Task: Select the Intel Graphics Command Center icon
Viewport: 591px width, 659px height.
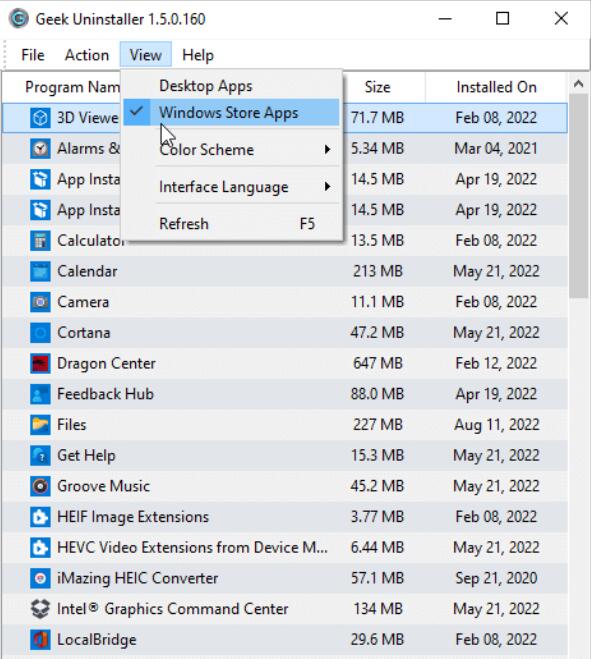Action: [40, 609]
